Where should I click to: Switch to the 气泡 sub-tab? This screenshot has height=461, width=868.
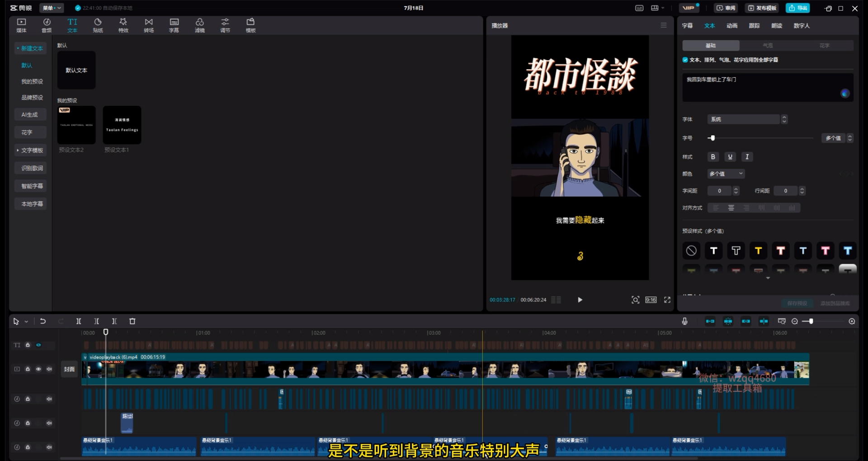click(x=768, y=46)
